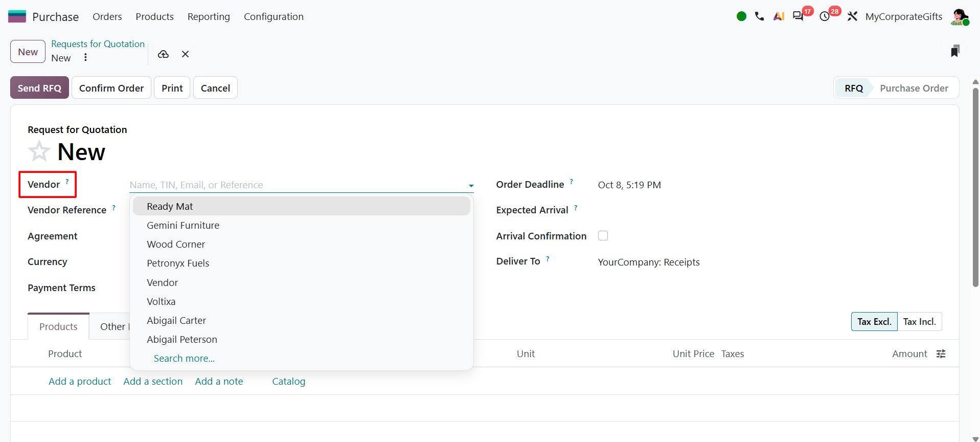Screen dimensions: 980x442
Task: Open the Reporting menu
Action: (x=209, y=16)
